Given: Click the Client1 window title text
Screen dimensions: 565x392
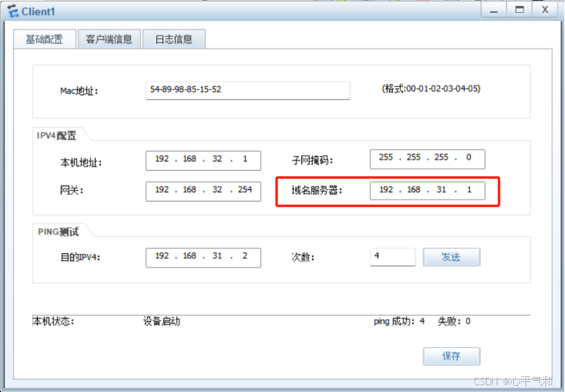Looking at the screenshot, I should (x=38, y=12).
